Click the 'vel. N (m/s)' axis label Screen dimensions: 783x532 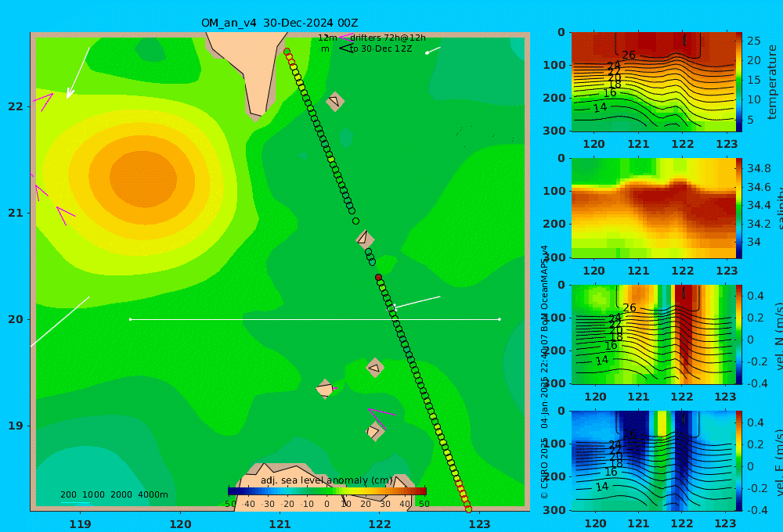(778, 336)
